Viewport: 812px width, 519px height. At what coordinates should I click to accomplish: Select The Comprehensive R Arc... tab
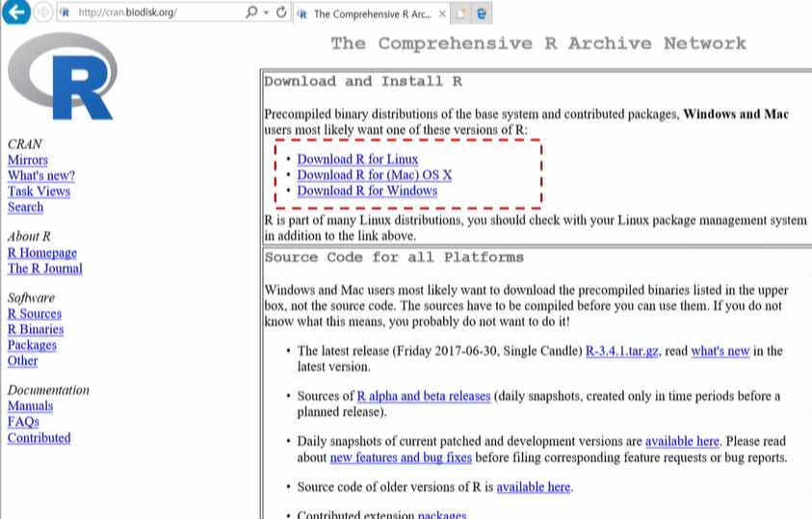[x=372, y=14]
